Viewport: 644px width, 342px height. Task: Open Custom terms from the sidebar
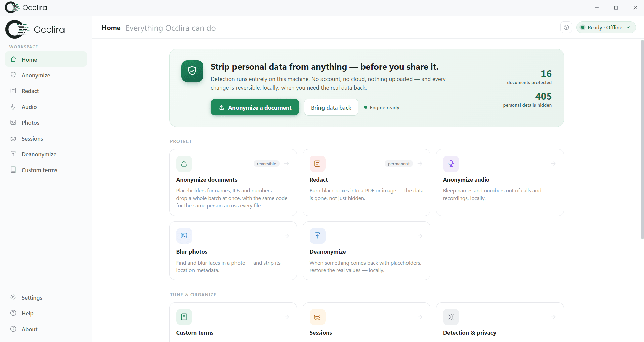coord(46,170)
